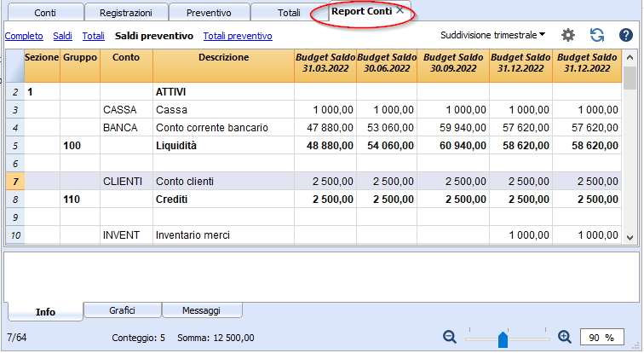Click the Somma: 12 500,00 status text
Screen dimensions: 644x353
[216, 338]
